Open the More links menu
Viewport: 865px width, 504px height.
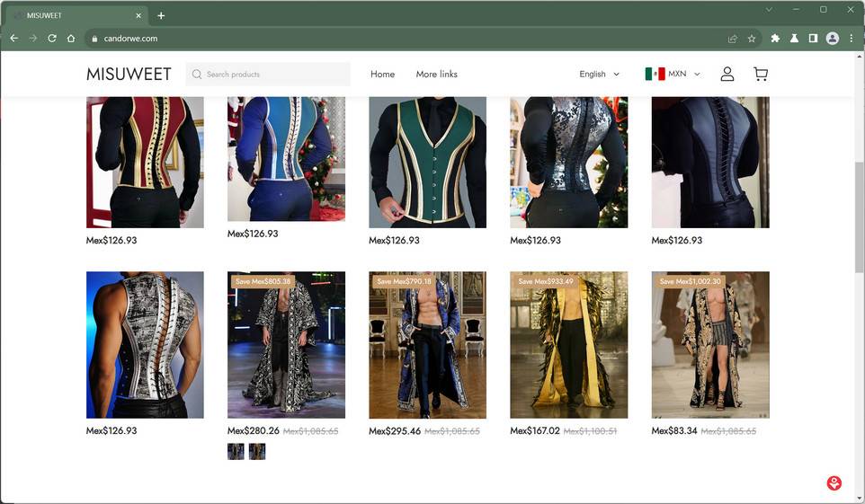pos(436,74)
